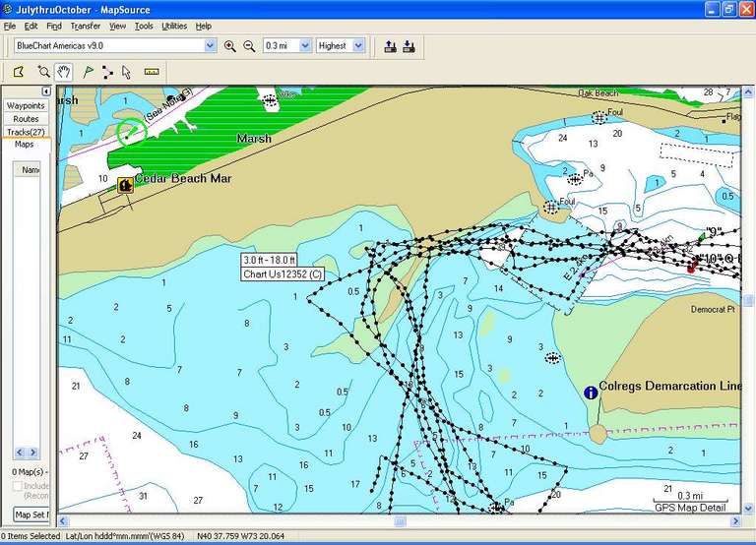This screenshot has width=756, height=545.
Task: Switch to the Waypoints tab
Action: (26, 105)
